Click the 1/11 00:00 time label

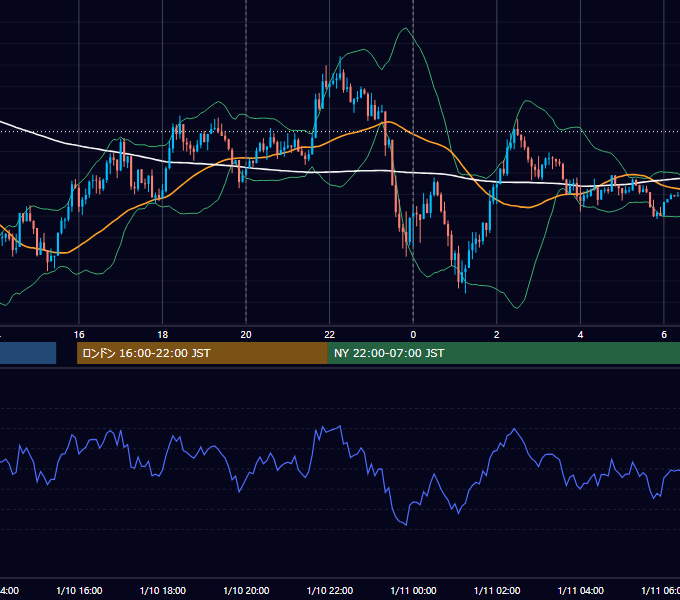[x=413, y=590]
